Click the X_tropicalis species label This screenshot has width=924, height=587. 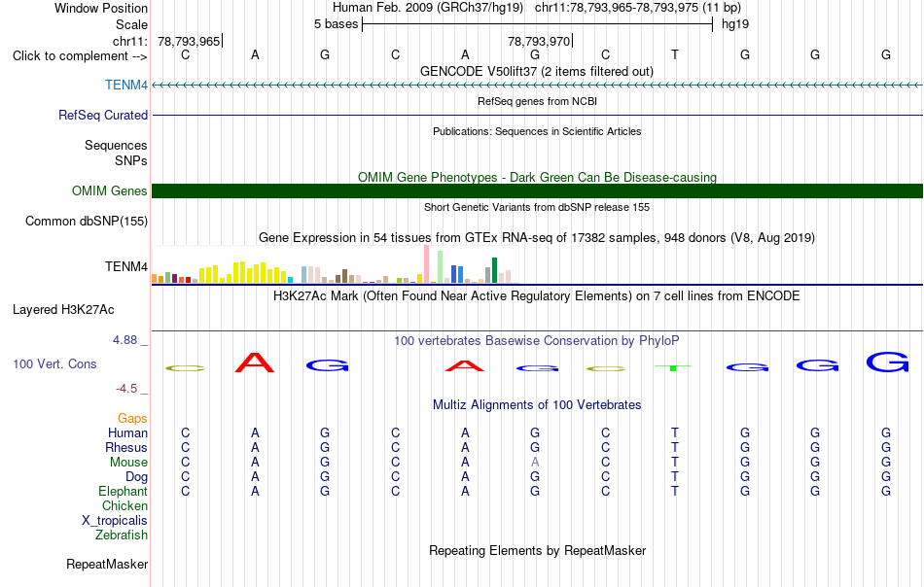(115, 521)
